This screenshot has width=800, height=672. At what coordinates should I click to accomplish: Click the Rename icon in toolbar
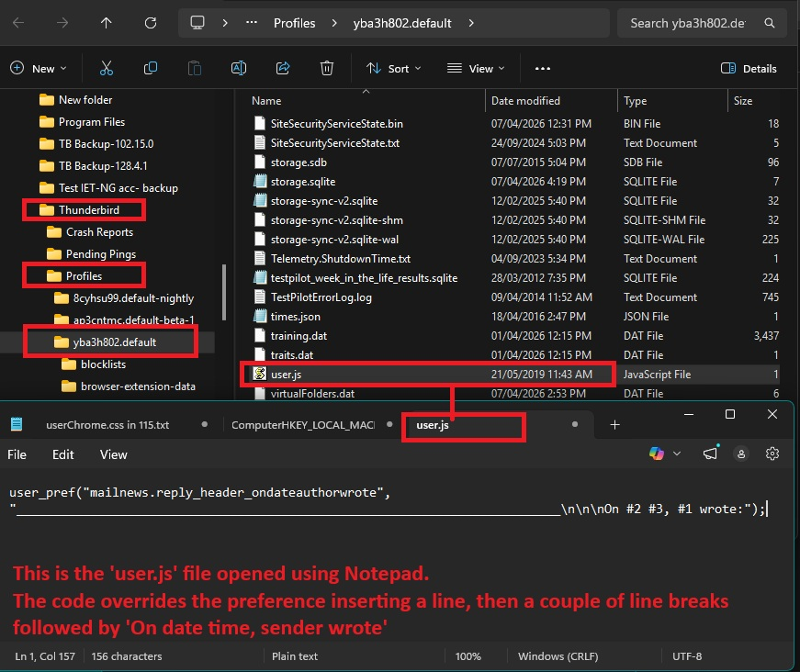pos(239,68)
